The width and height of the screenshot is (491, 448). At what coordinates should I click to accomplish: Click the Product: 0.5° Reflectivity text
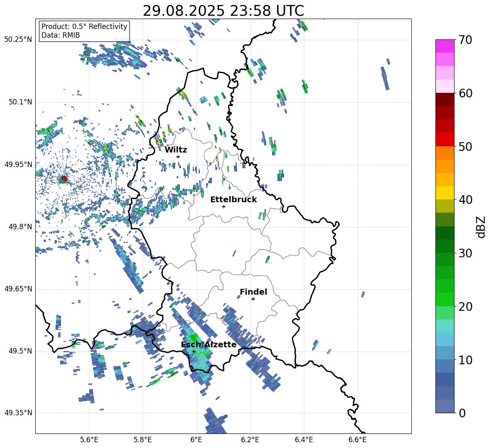(x=84, y=27)
